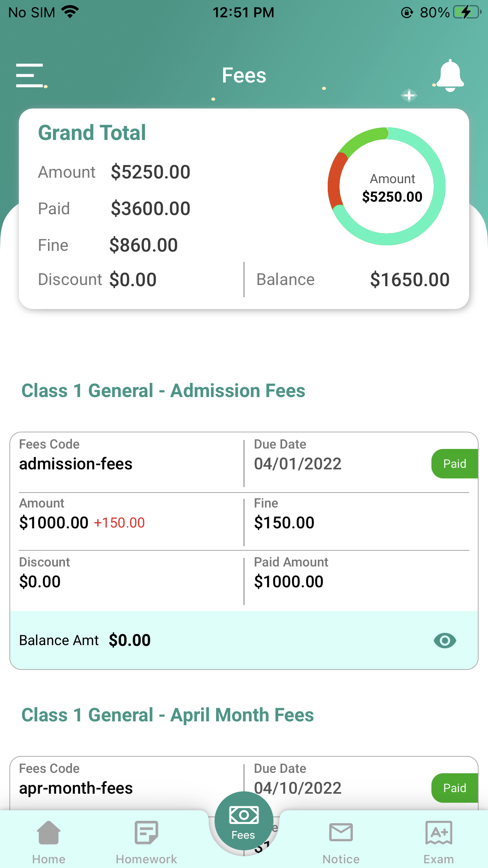This screenshot has height=868, width=488.
Task: Select the Class 1 General - Admission Fees heading
Action: click(163, 391)
